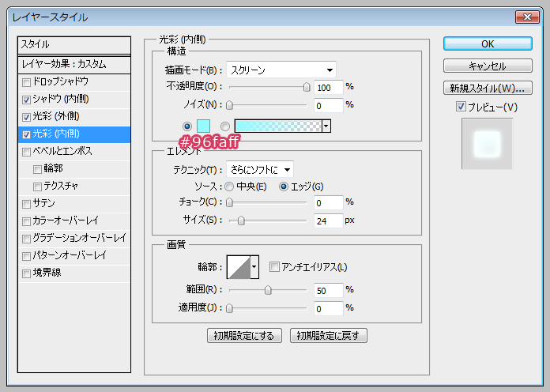Viewport: 550px width, 392px height.
Task: Close the レイヤースタイル dialog
Action: pos(527,17)
